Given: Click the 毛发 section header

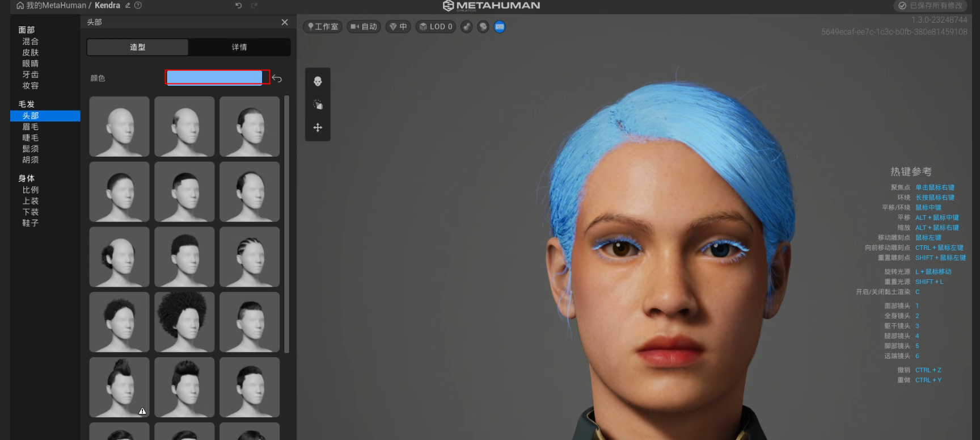Looking at the screenshot, I should click(27, 104).
